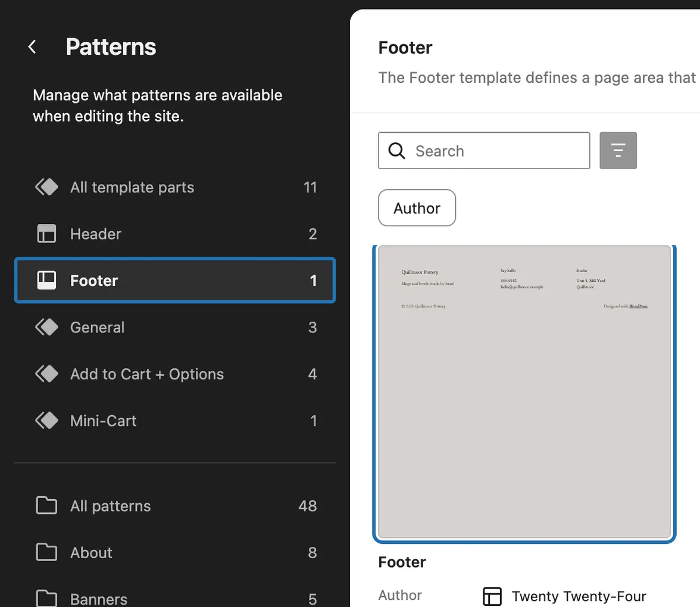Click the magnifier icon in Search
This screenshot has height=607, width=700.
click(x=396, y=151)
